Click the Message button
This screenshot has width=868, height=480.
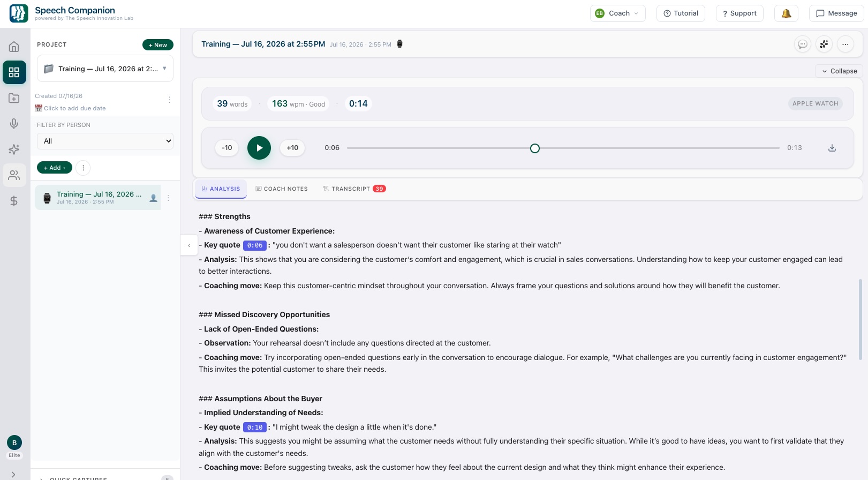836,13
